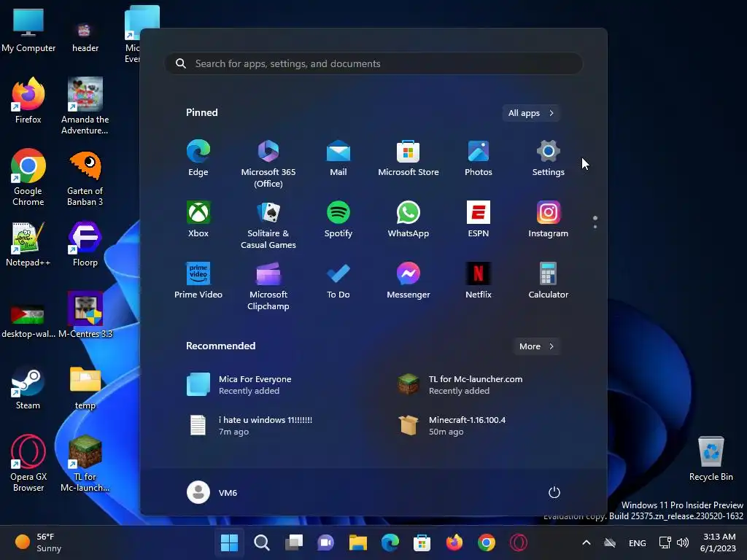Select Amanda the Adventurer desktop shortcut
This screenshot has height=560, width=747.
85,106
